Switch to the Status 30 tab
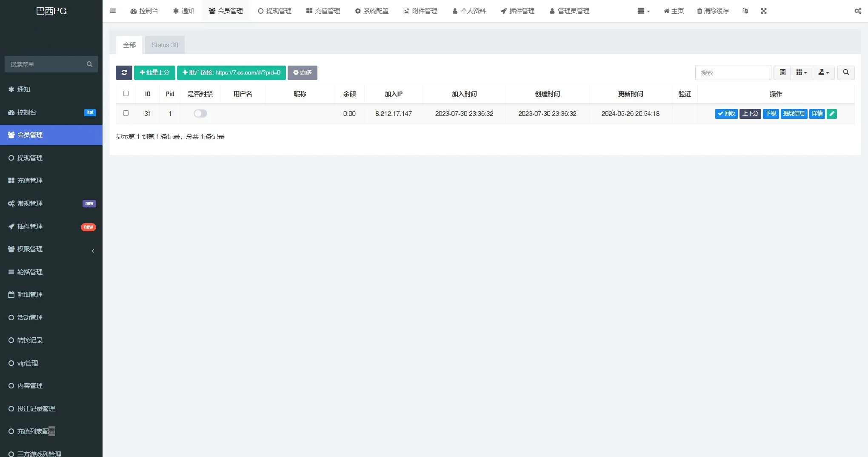This screenshot has height=457, width=868. [x=164, y=45]
